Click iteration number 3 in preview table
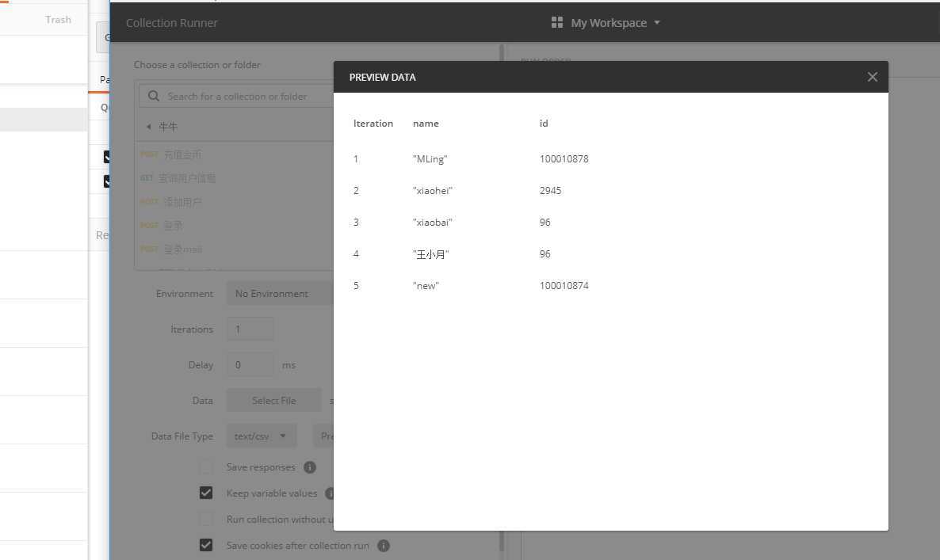The image size is (940, 560). click(356, 223)
